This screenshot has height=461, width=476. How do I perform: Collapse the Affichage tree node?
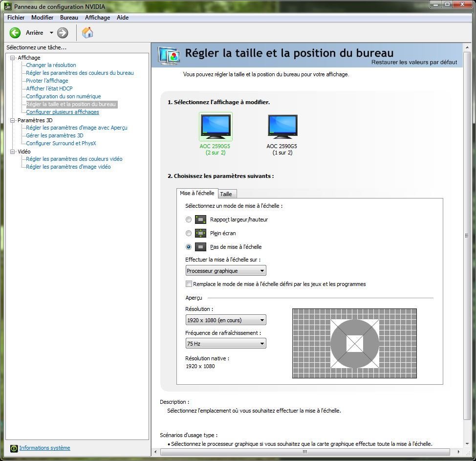12,58
